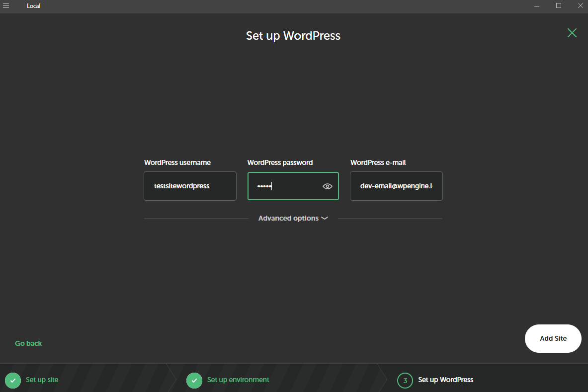Switch to the Set up environment step label
This screenshot has width=588, height=392.
(x=238, y=380)
